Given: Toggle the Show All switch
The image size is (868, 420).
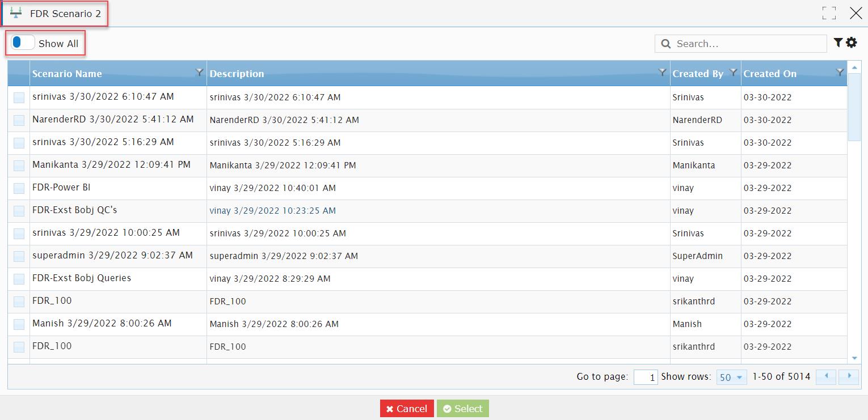Looking at the screenshot, I should [23, 43].
